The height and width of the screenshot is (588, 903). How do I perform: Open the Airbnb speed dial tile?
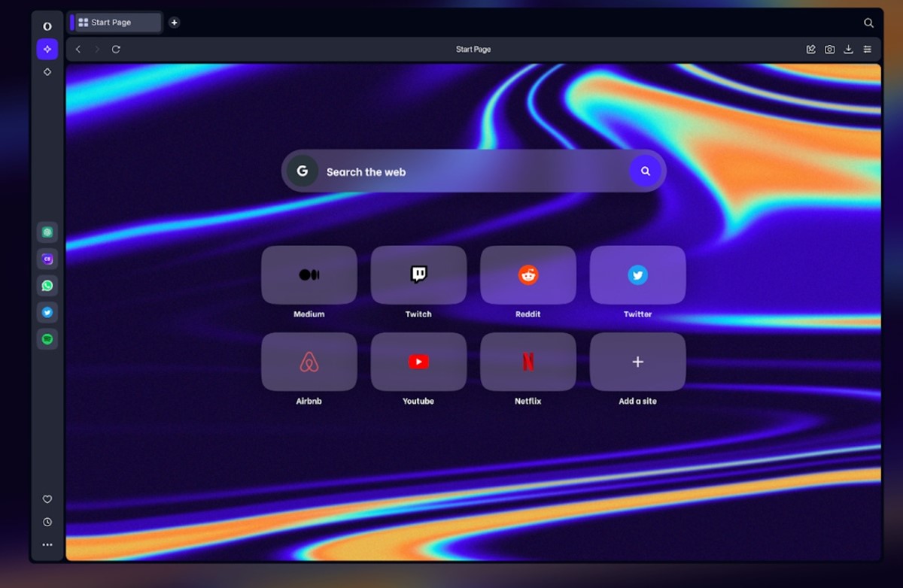point(309,362)
